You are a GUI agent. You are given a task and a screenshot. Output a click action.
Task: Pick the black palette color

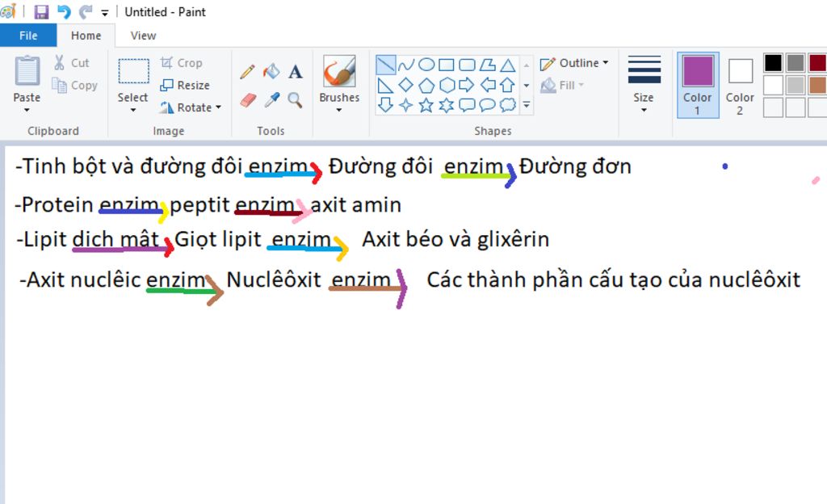[x=773, y=63]
